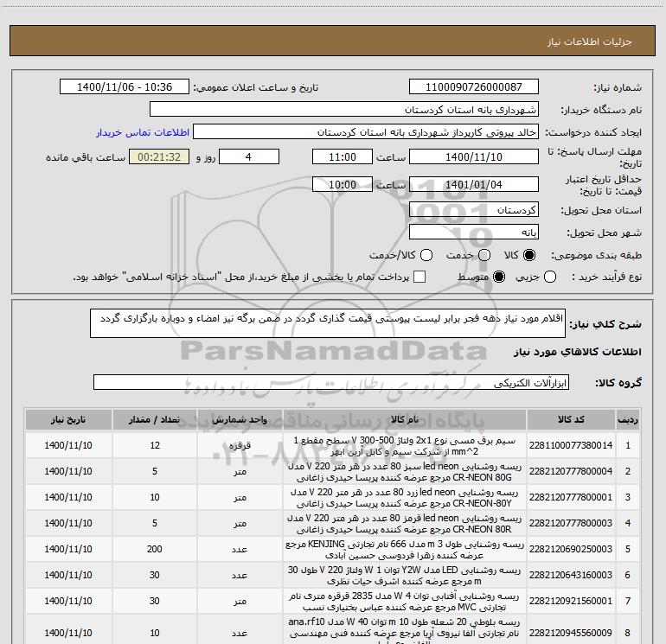
Task: Click product code 2282120690250003
Action: pos(571,549)
